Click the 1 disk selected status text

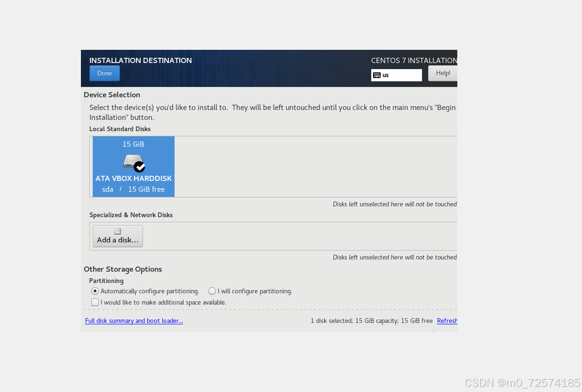tap(372, 321)
